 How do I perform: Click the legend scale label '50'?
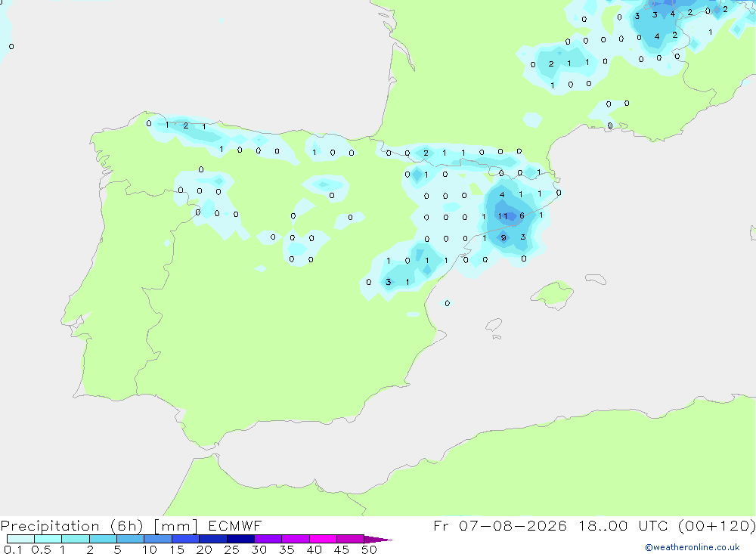pos(369,549)
